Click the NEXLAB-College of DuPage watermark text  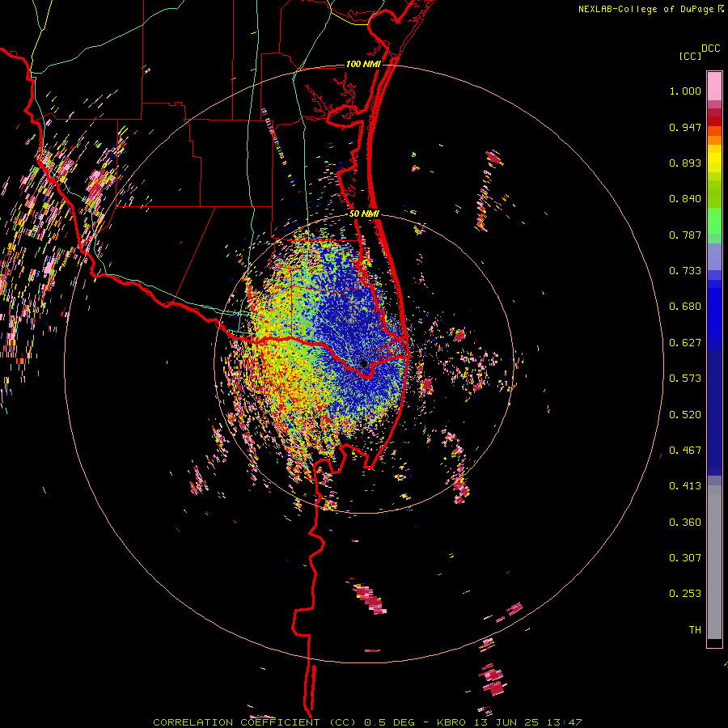(x=645, y=9)
